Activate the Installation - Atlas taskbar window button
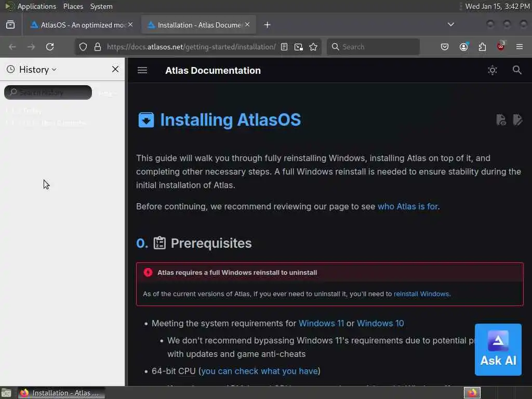 [x=61, y=393]
